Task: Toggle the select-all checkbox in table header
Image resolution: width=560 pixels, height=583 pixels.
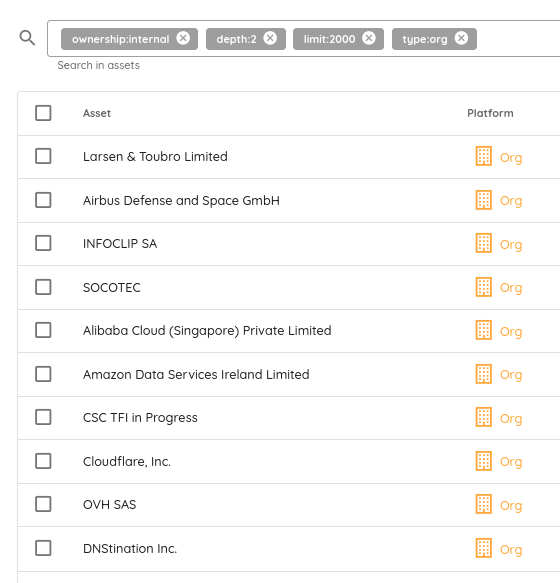Action: pos(43,113)
